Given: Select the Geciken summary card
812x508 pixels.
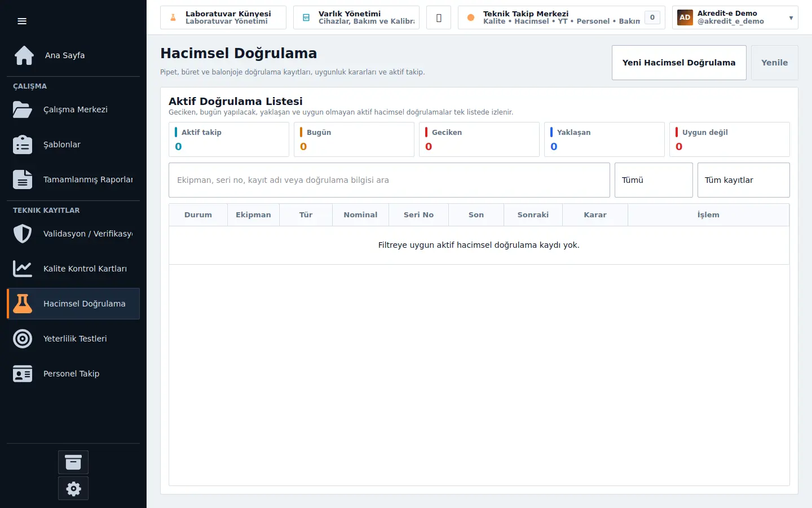Looking at the screenshot, I should (479, 139).
